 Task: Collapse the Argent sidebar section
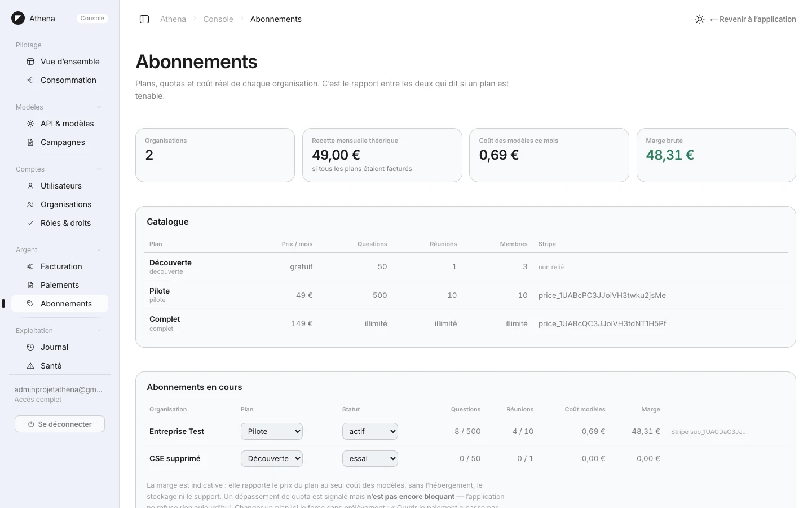pos(99,250)
